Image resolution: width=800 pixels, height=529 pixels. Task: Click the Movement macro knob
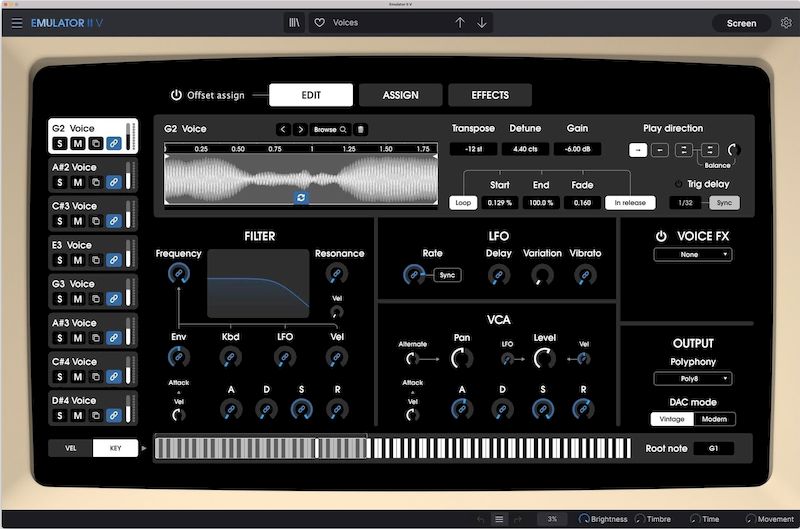[751, 519]
